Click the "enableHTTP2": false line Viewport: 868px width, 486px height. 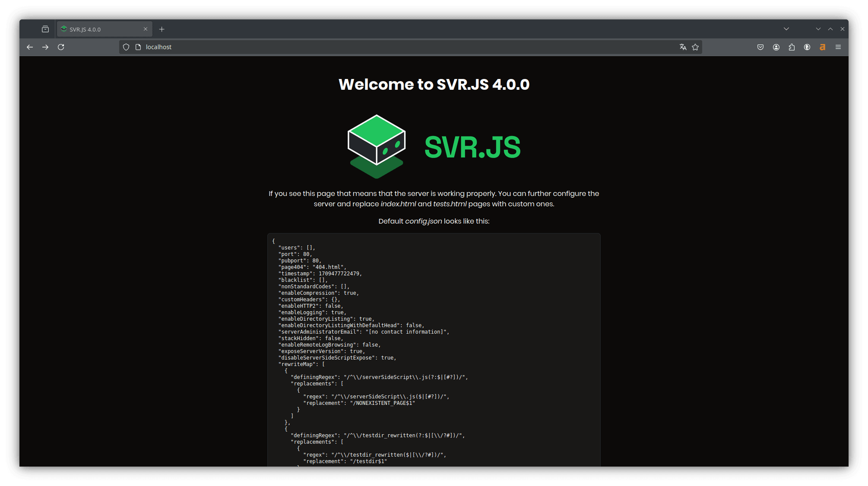[311, 306]
